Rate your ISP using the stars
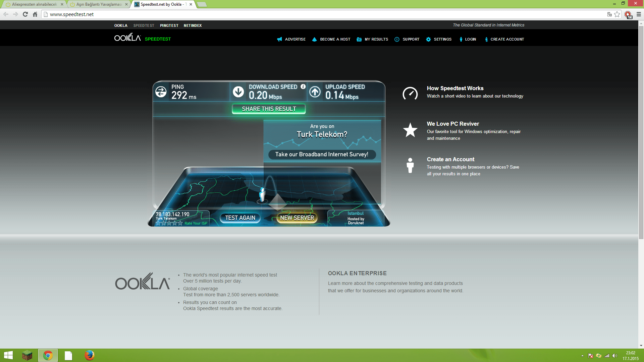644x362 pixels. coord(169,223)
